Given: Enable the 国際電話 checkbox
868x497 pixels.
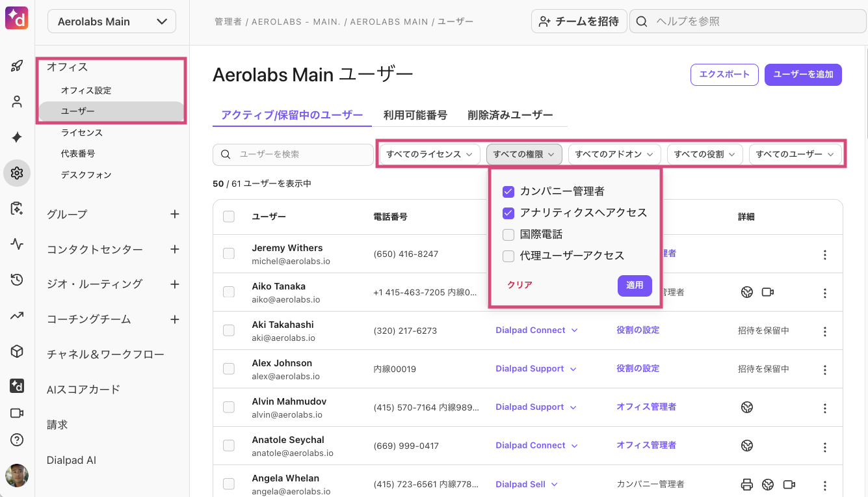Looking at the screenshot, I should [508, 234].
